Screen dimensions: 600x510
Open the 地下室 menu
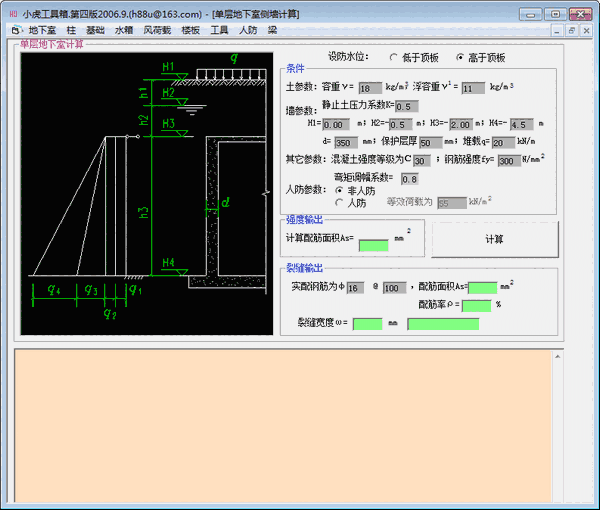[x=42, y=31]
